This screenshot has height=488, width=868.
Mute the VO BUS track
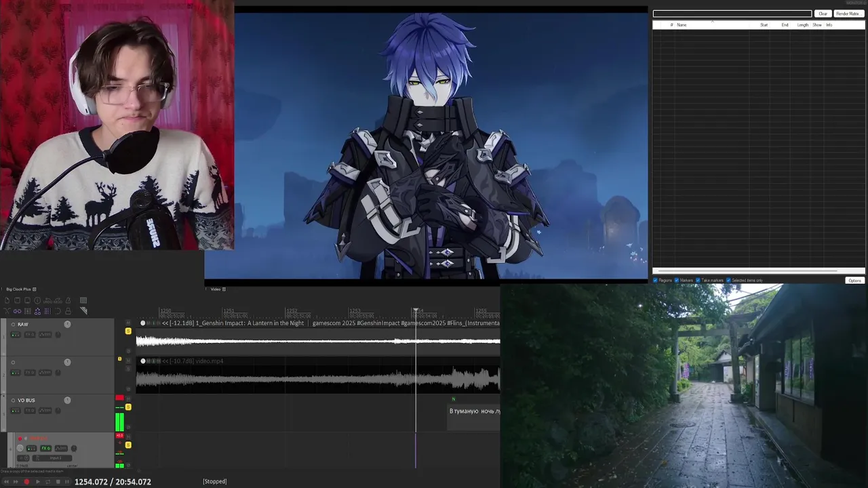click(x=128, y=399)
